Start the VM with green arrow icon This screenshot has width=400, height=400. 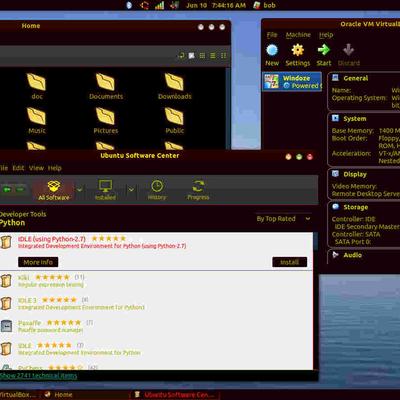324,50
